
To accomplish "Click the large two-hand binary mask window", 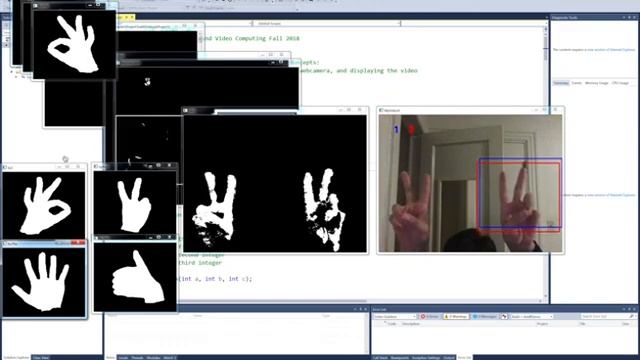I will 275,183.
